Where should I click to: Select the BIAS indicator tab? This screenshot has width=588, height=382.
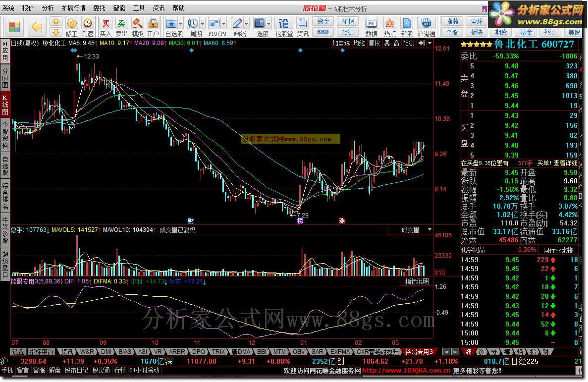[x=124, y=352]
